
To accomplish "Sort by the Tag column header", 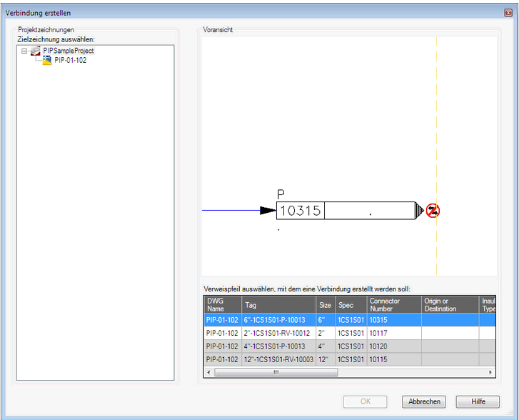I will click(278, 305).
